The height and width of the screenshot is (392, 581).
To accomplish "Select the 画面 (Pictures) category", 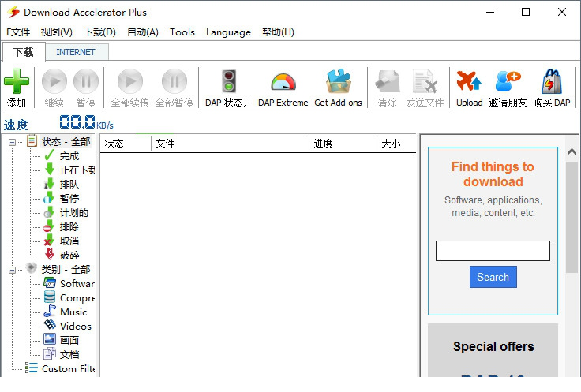I will pos(69,340).
